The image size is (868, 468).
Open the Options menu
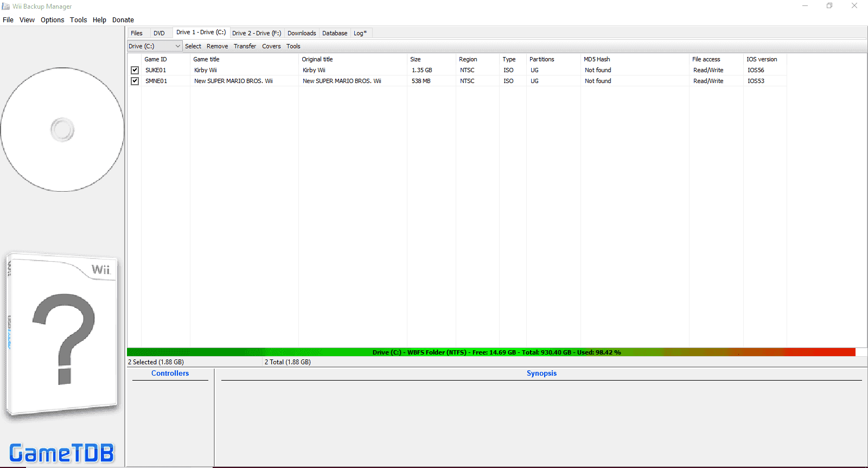(52, 20)
